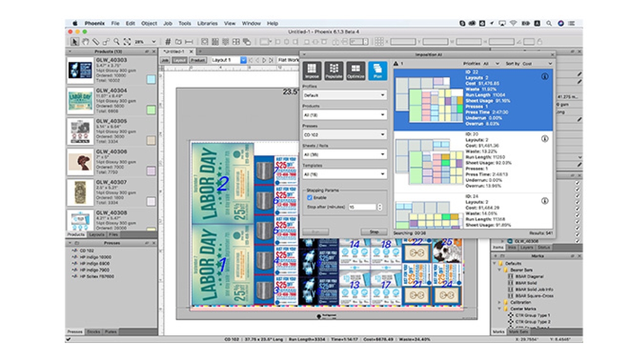Select the hand pan tool
The image size is (644, 362).
(x=86, y=42)
